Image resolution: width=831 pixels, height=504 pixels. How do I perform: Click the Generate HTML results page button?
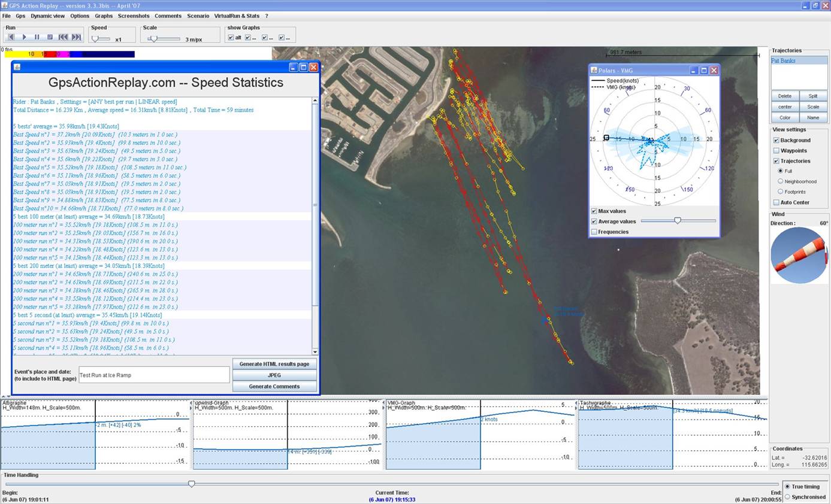pyautogui.click(x=274, y=363)
